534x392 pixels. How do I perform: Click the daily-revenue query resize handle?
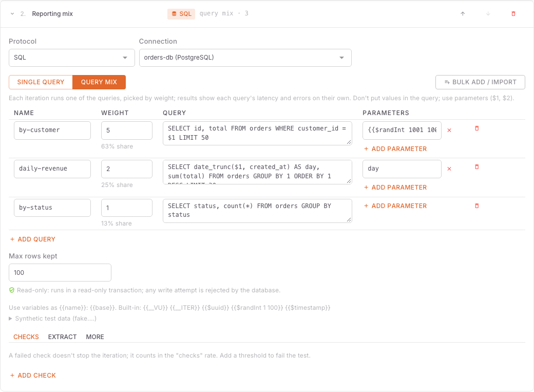[x=349, y=181]
